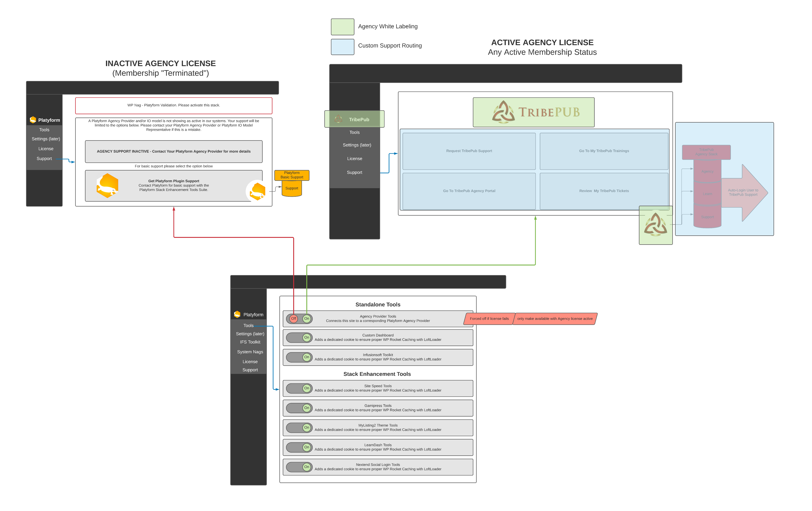Toggle the Custom Dashboard switch
Image resolution: width=812 pixels, height=511 pixels.
[300, 338]
